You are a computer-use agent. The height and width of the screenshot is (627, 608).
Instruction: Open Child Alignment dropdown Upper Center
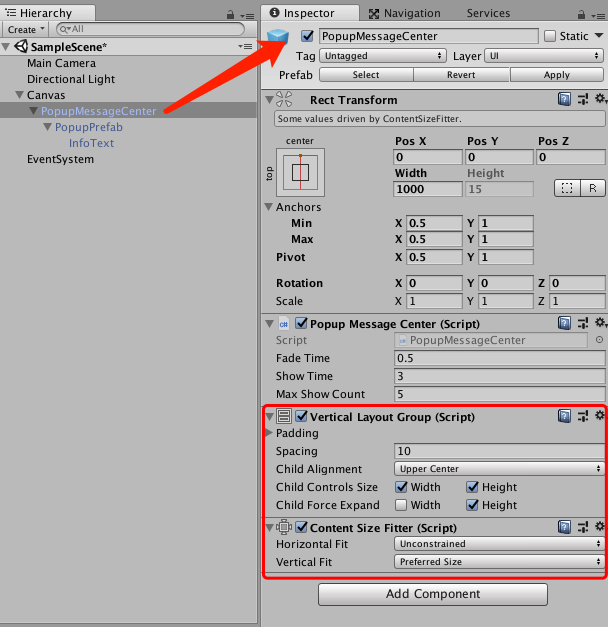(x=499, y=469)
